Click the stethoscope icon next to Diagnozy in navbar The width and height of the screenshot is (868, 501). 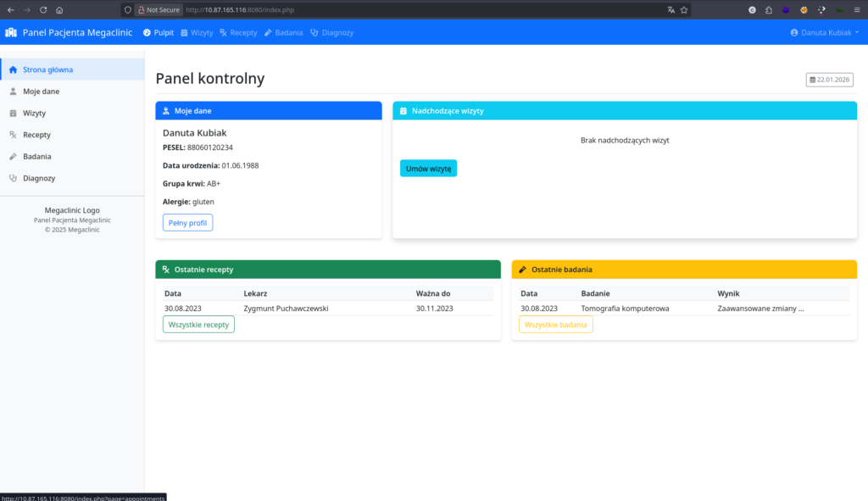click(314, 32)
